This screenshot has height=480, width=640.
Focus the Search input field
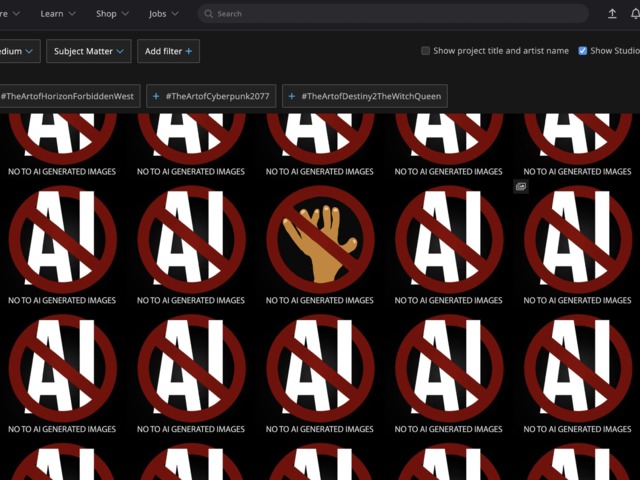tap(393, 14)
